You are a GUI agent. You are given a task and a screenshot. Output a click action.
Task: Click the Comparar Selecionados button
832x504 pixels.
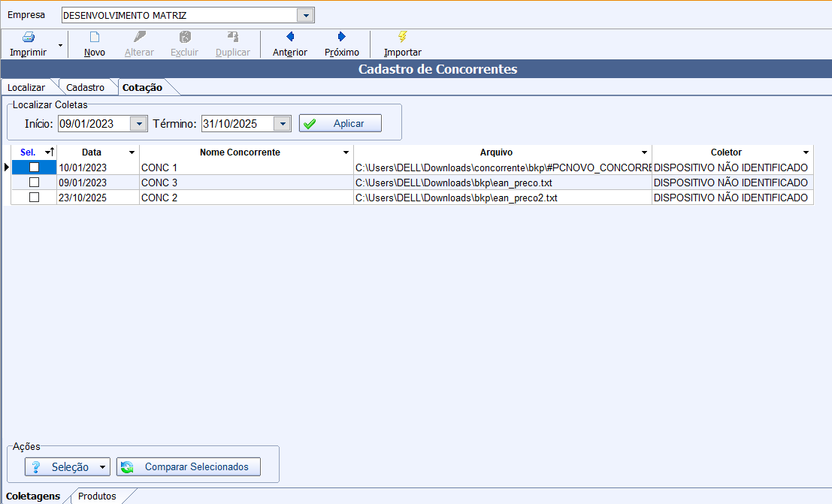pos(188,467)
